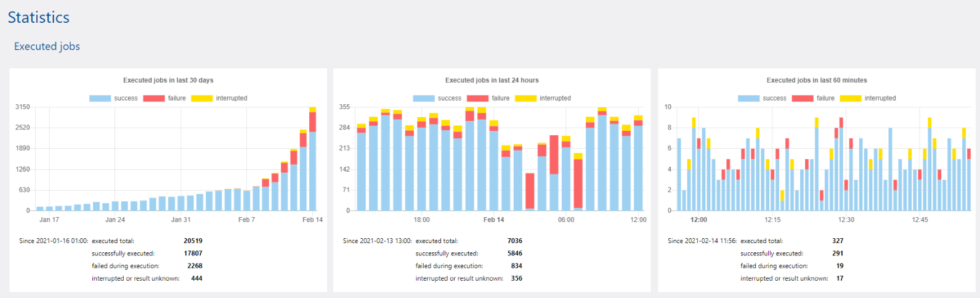Click red failure swatch in 60 minutes chart

pyautogui.click(x=802, y=98)
